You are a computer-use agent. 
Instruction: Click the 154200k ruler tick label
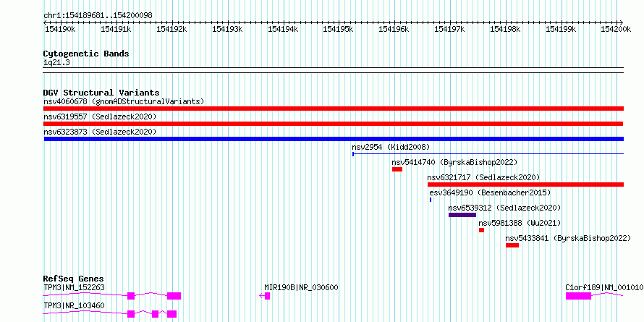point(616,29)
